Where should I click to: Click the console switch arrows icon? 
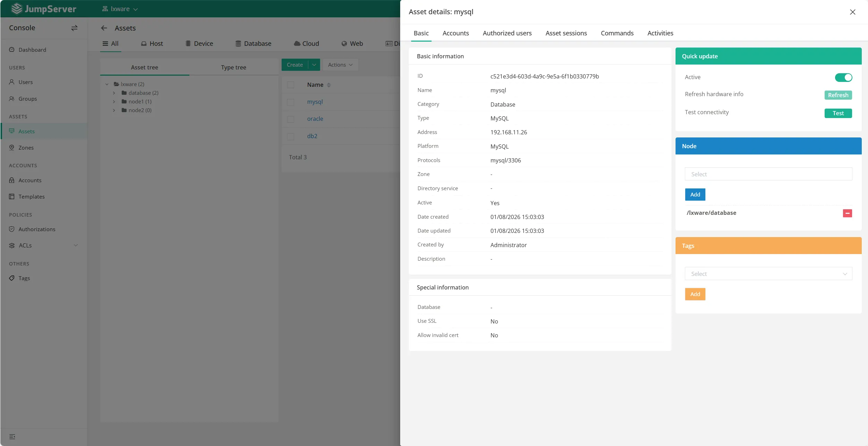(74, 28)
